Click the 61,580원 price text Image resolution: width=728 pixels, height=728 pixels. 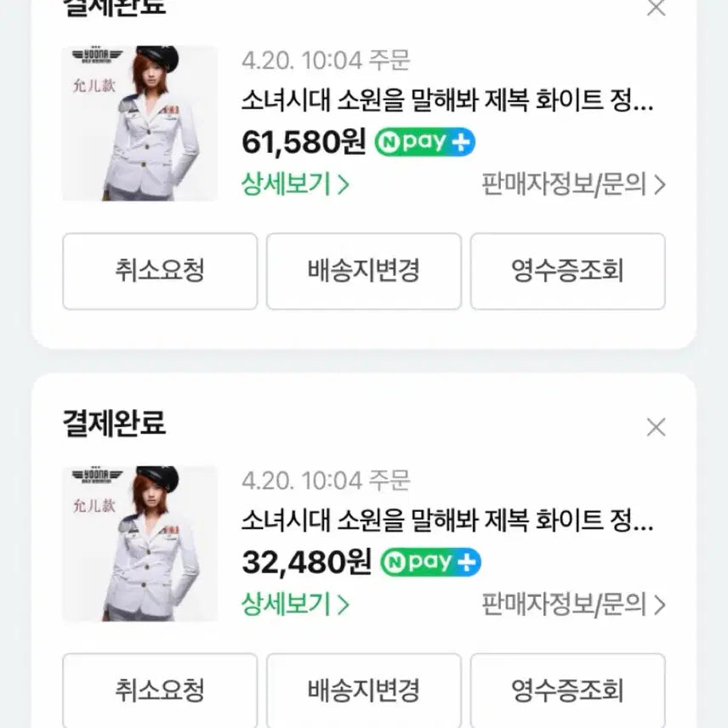tap(303, 142)
